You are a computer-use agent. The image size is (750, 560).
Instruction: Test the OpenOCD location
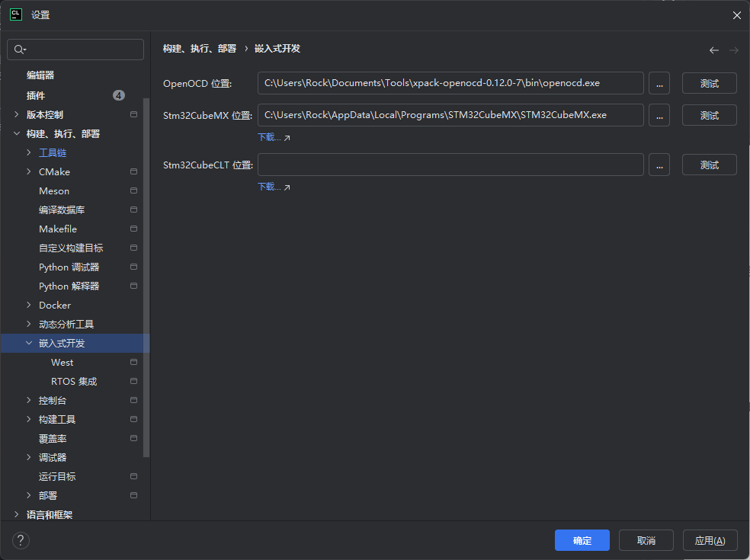708,83
